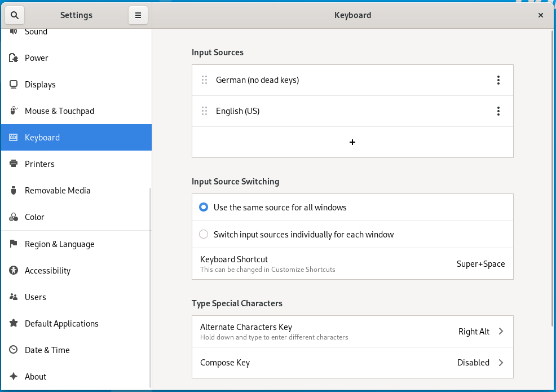
Task: Click the Keyboard icon in sidebar
Action: 14,137
